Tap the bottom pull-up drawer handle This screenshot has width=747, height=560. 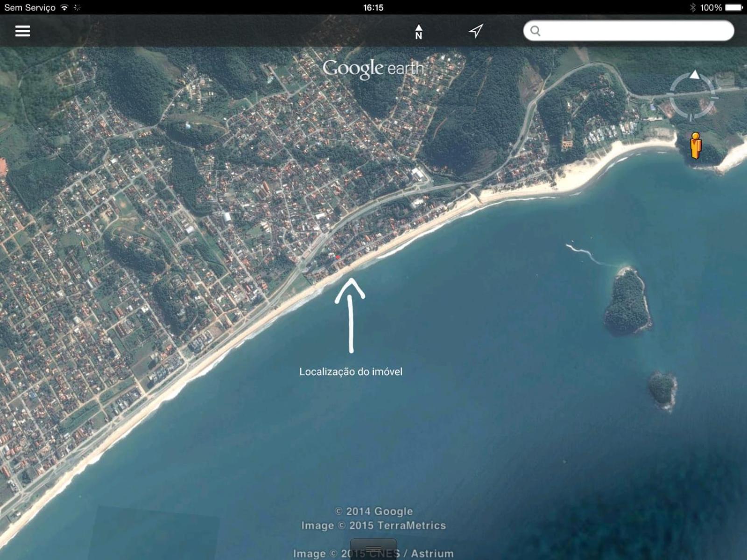373,549
